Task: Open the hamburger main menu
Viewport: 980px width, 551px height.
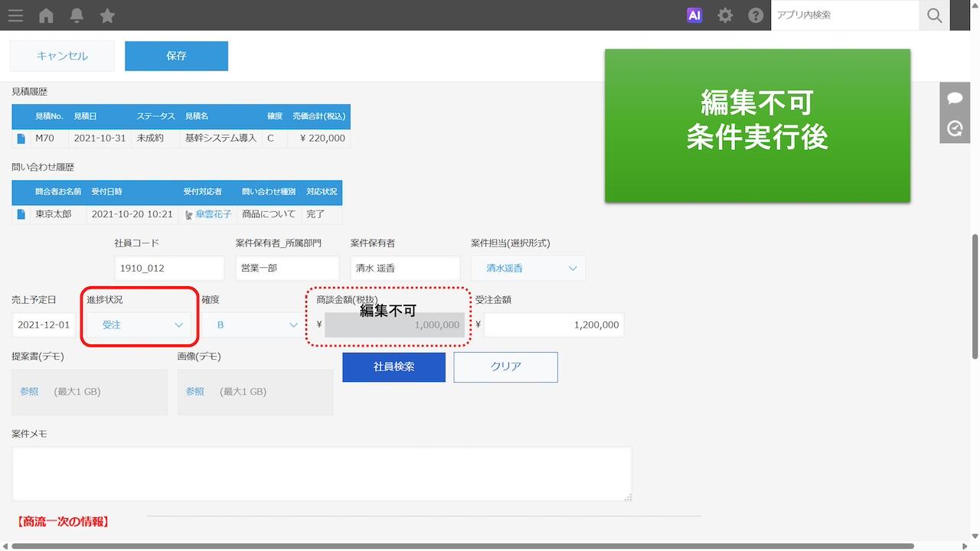Action: coord(15,15)
